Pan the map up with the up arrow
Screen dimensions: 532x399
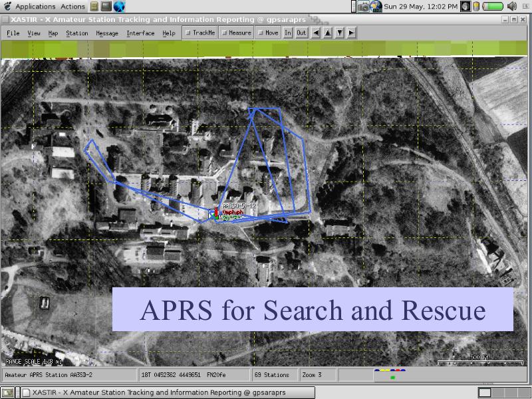[328, 33]
